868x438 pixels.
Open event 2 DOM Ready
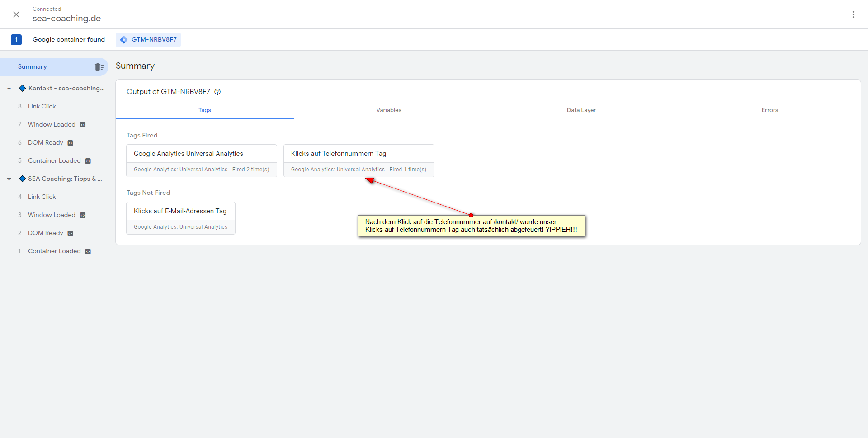pos(45,233)
